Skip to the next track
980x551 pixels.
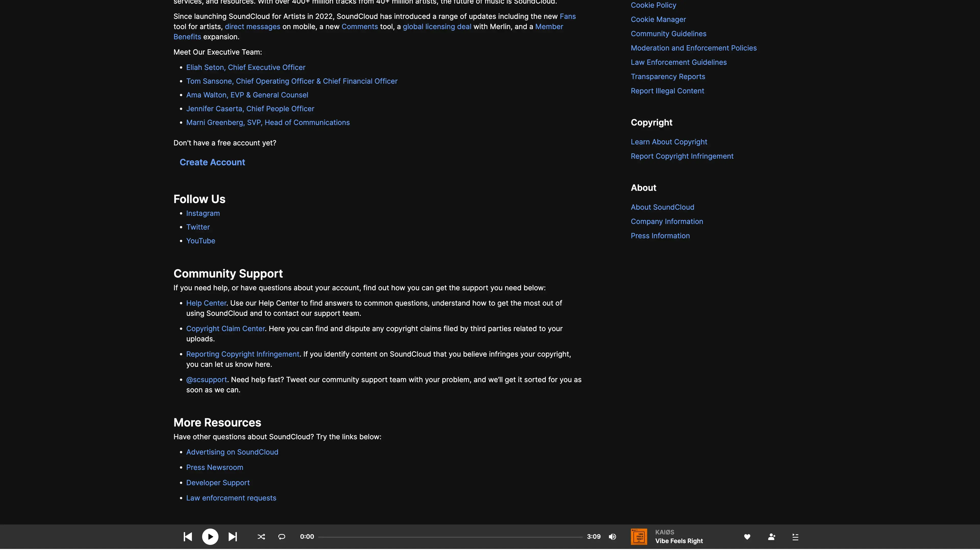[232, 536]
